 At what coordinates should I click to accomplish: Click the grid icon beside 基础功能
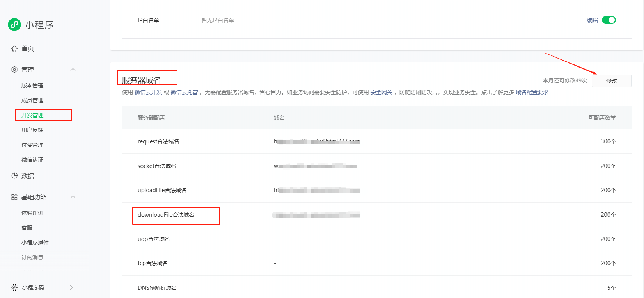pos(14,197)
